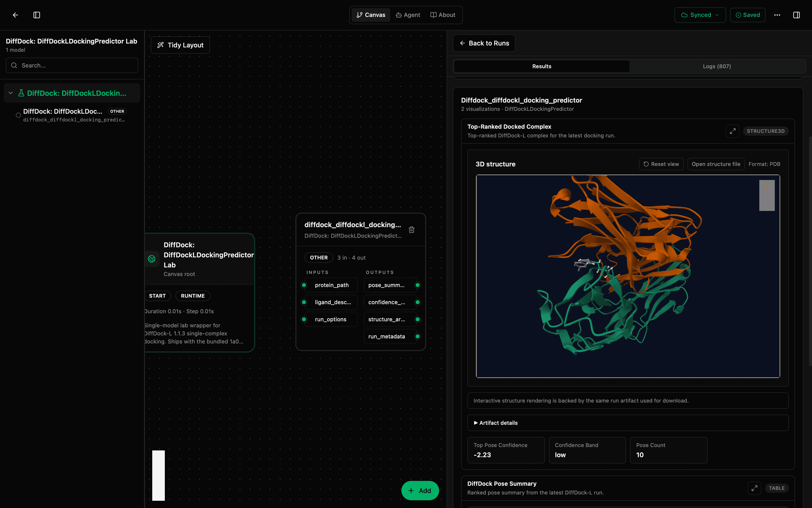Click the hexagon icon beside DiffDock model row
The image size is (812, 508).
(18, 115)
